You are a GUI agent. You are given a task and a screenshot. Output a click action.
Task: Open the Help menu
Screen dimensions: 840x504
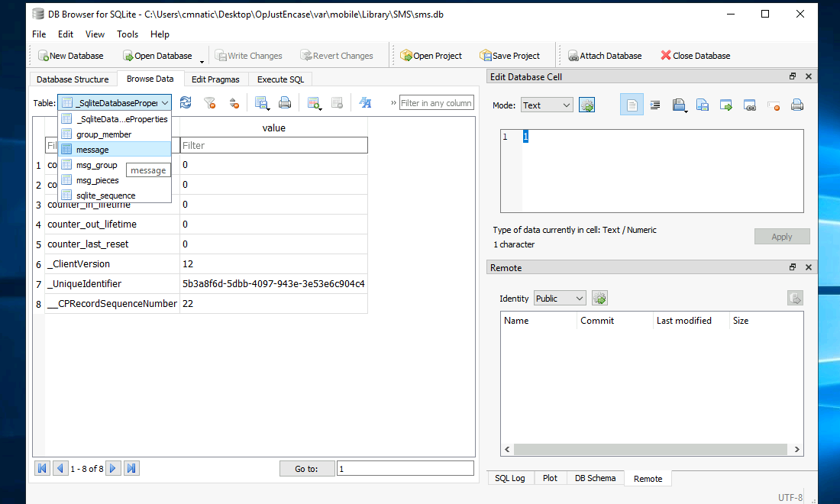[160, 34]
